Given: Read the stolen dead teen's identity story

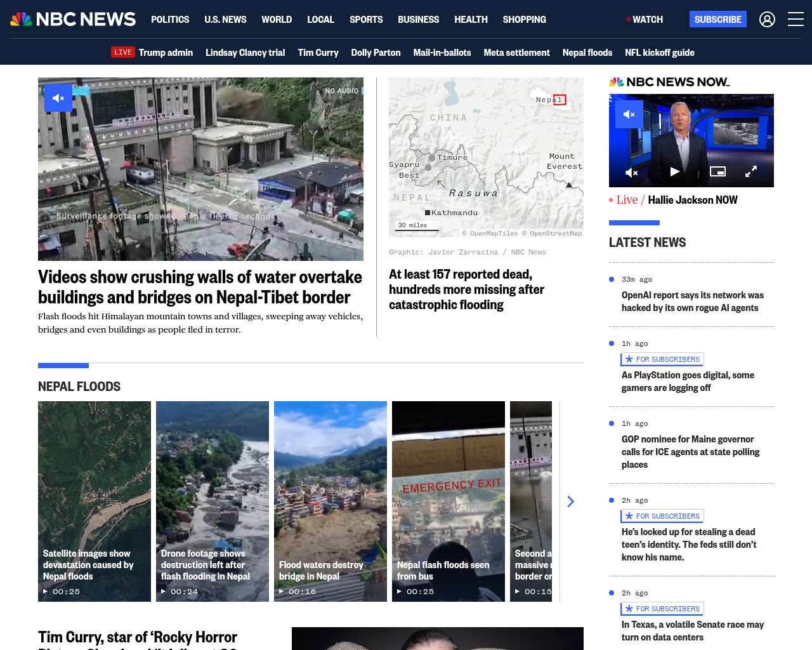Looking at the screenshot, I should [x=689, y=545].
